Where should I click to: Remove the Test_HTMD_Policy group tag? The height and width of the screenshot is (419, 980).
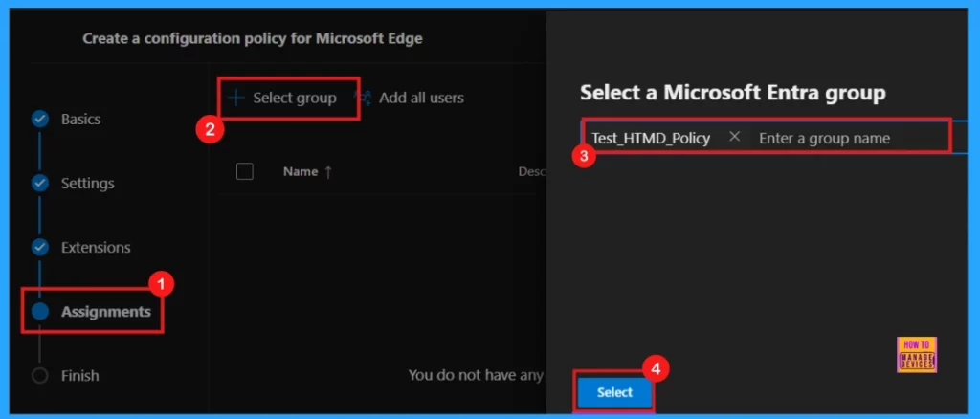[734, 136]
